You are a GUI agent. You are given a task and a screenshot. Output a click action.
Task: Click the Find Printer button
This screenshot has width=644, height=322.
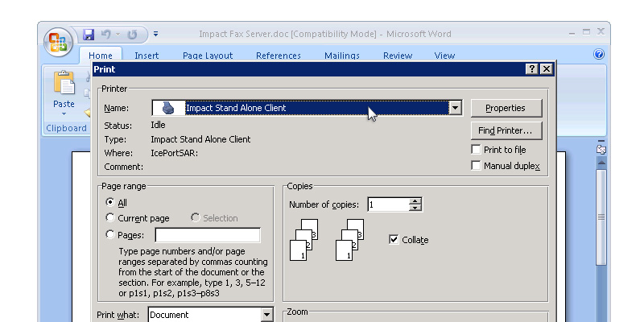(x=506, y=130)
